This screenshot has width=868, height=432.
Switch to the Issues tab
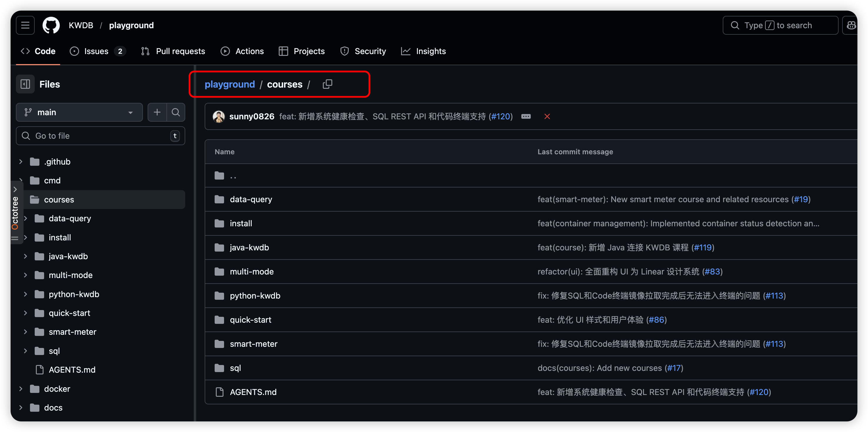pyautogui.click(x=97, y=51)
